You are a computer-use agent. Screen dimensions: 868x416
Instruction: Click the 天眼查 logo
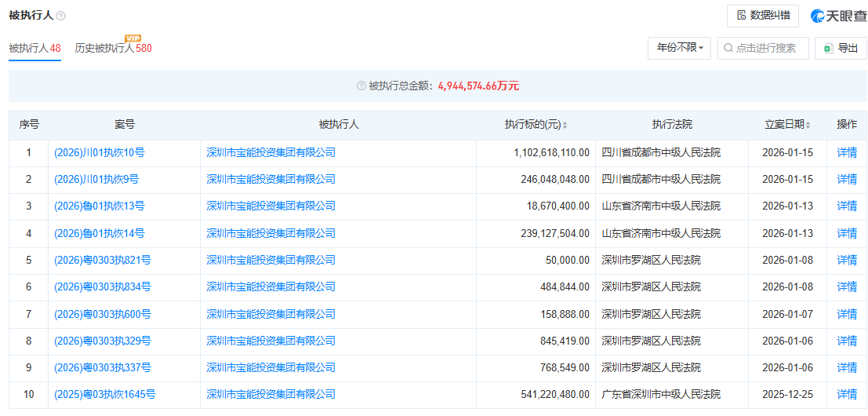(x=838, y=16)
